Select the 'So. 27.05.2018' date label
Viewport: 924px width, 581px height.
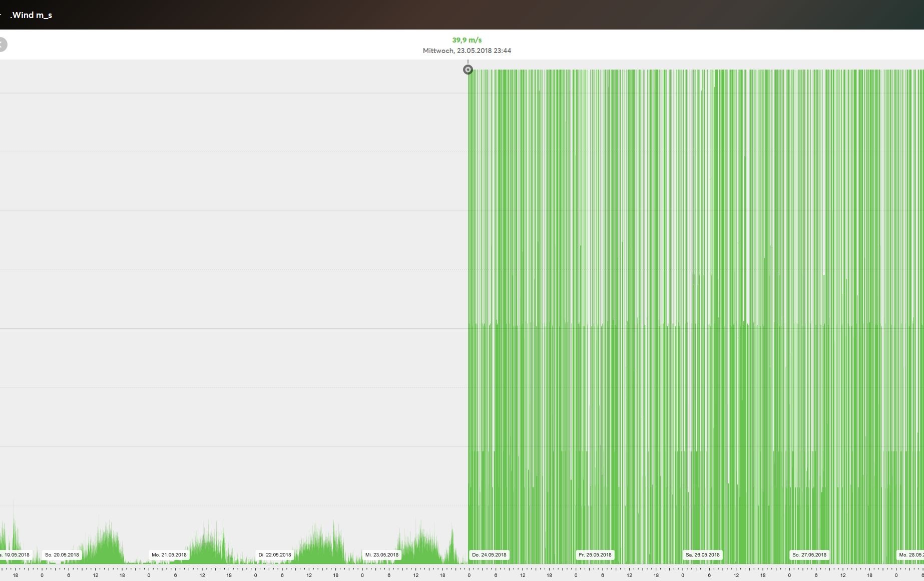point(809,554)
